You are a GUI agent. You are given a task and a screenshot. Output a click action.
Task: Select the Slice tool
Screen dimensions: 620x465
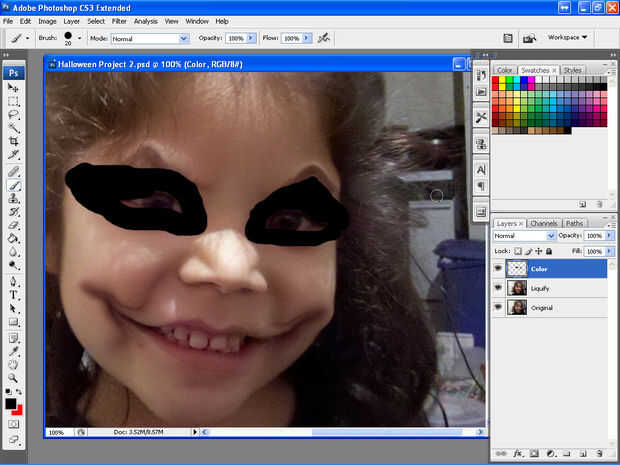[x=13, y=155]
